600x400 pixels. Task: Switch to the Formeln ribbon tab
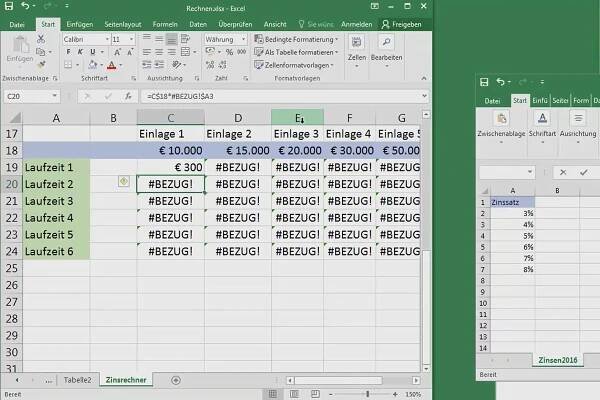point(164,22)
